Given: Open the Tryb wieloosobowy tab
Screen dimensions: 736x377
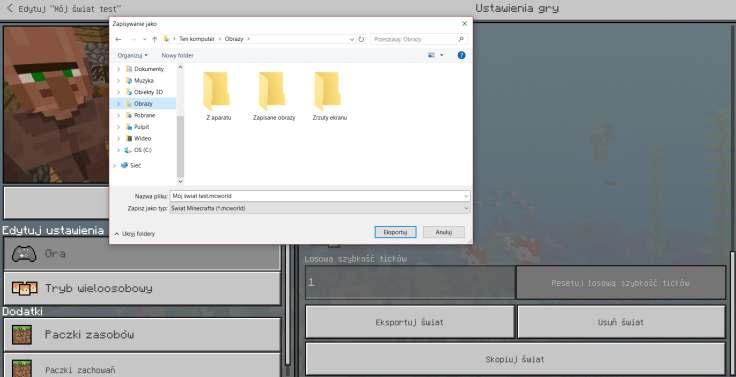Looking at the screenshot, I should tap(142, 288).
